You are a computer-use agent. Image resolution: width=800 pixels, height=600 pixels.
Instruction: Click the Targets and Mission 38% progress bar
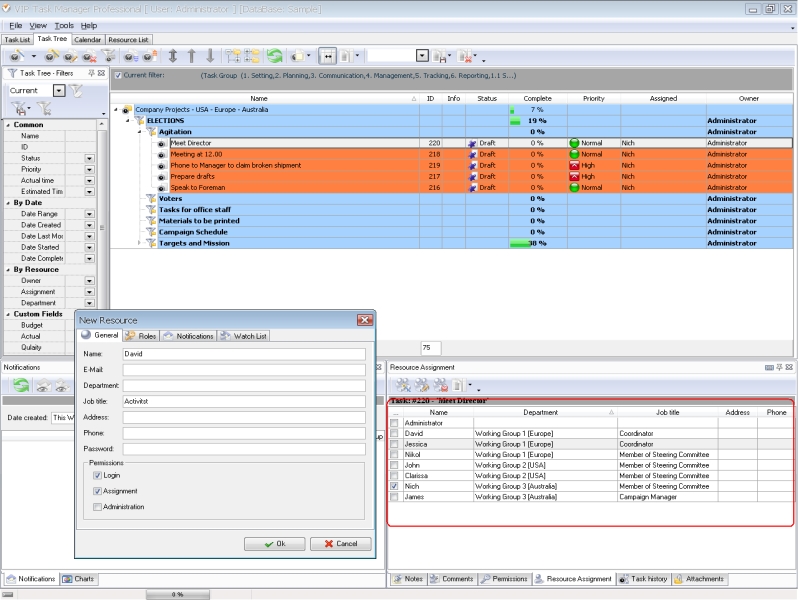pyautogui.click(x=520, y=244)
